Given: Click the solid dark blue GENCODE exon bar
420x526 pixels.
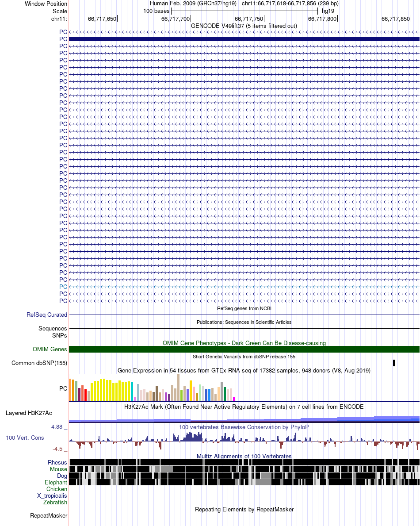Looking at the screenshot, I should tap(244, 39).
